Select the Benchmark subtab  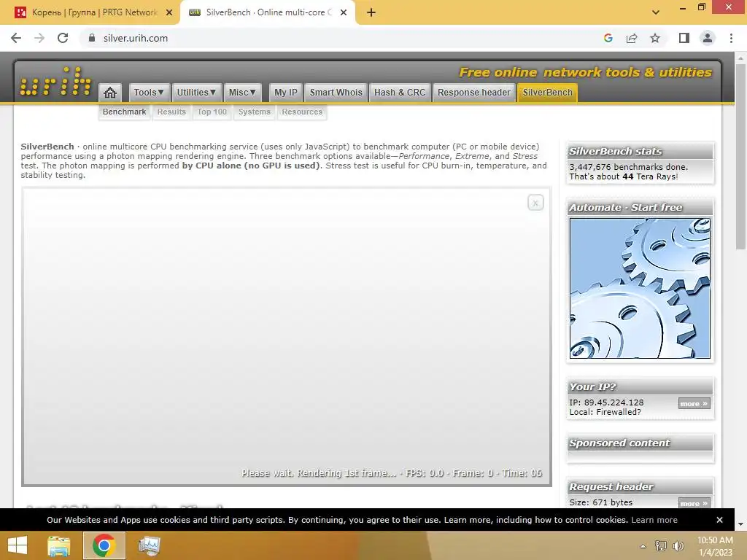124,112
